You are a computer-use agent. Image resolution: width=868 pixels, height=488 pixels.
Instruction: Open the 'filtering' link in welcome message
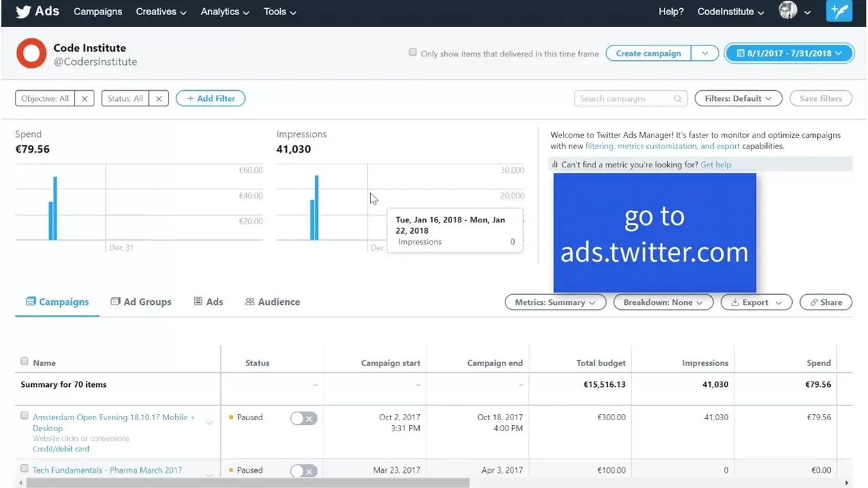pos(599,146)
